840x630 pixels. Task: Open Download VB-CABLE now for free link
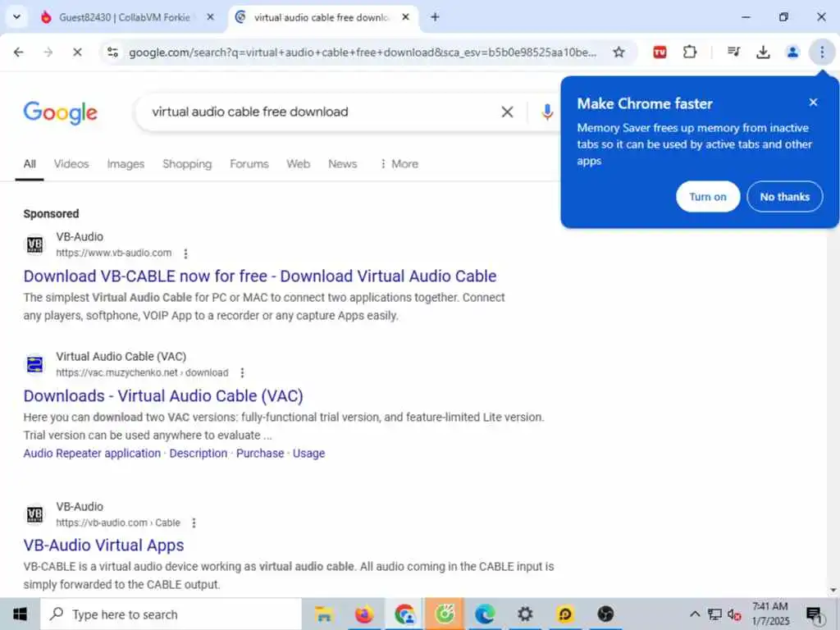tap(260, 276)
